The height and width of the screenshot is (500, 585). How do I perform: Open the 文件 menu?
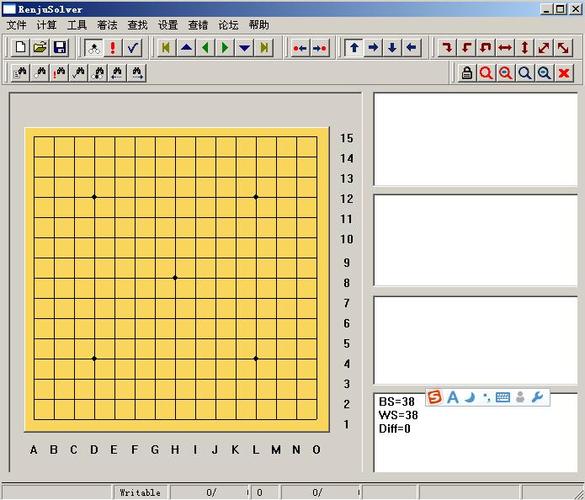point(16,25)
